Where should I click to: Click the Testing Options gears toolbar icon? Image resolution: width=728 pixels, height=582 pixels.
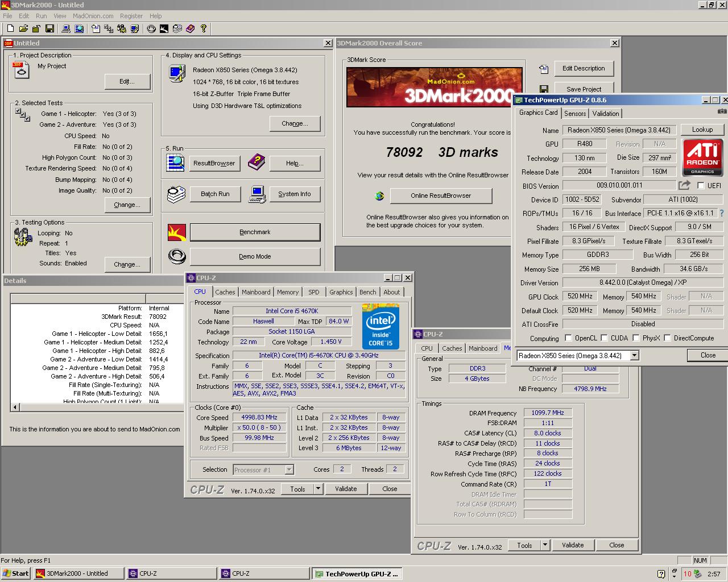pyautogui.click(x=122, y=28)
